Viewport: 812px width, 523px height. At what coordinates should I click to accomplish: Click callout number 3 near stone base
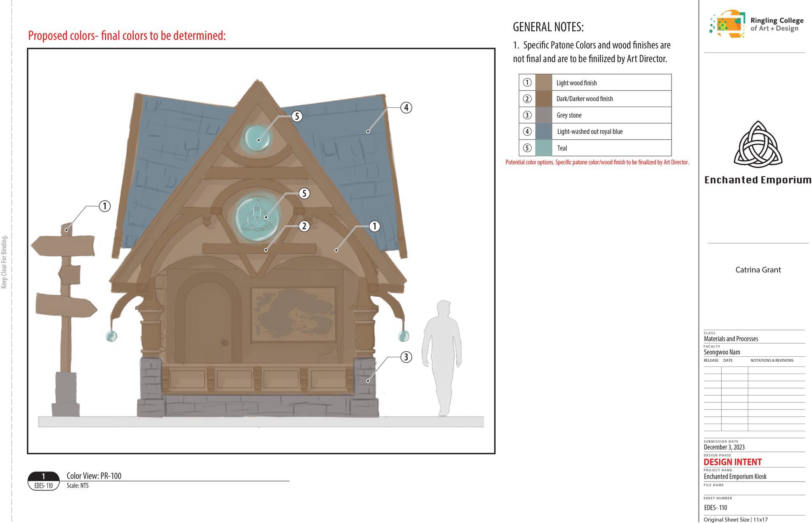[x=406, y=357]
